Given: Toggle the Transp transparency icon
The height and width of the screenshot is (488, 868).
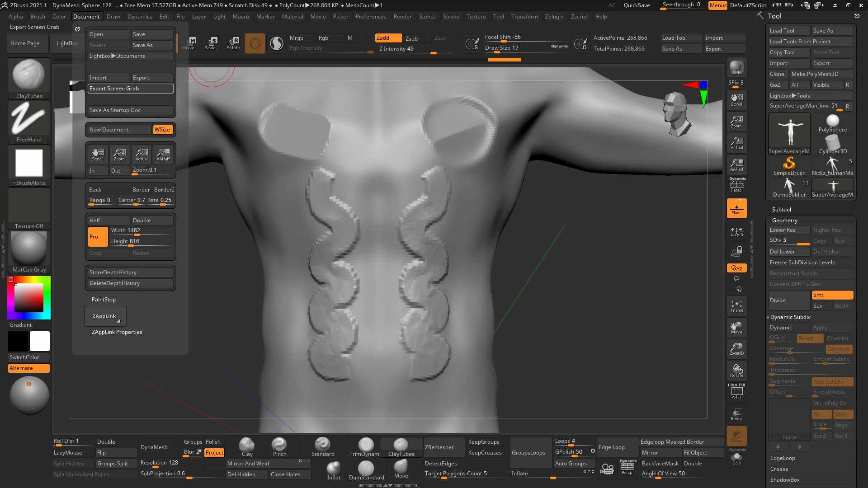Looking at the screenshot, I should click(x=736, y=414).
